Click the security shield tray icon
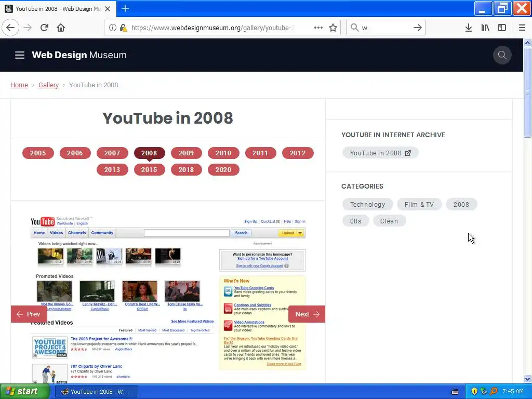Screen dimensions: 532x399 coord(474,391)
